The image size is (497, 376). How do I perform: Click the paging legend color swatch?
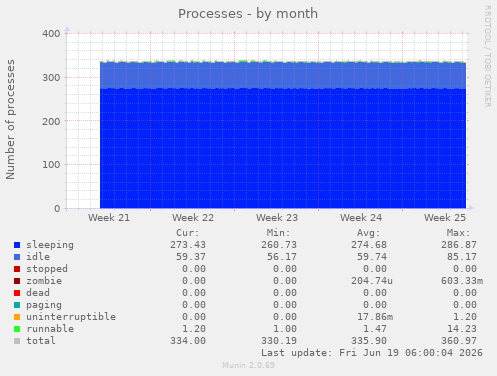click(x=17, y=305)
